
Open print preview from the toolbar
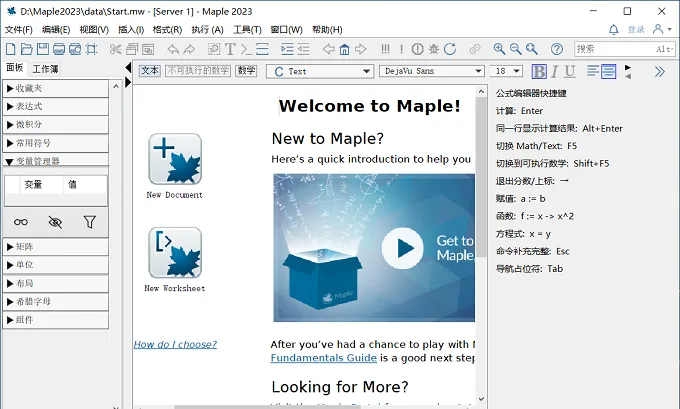(x=75, y=49)
